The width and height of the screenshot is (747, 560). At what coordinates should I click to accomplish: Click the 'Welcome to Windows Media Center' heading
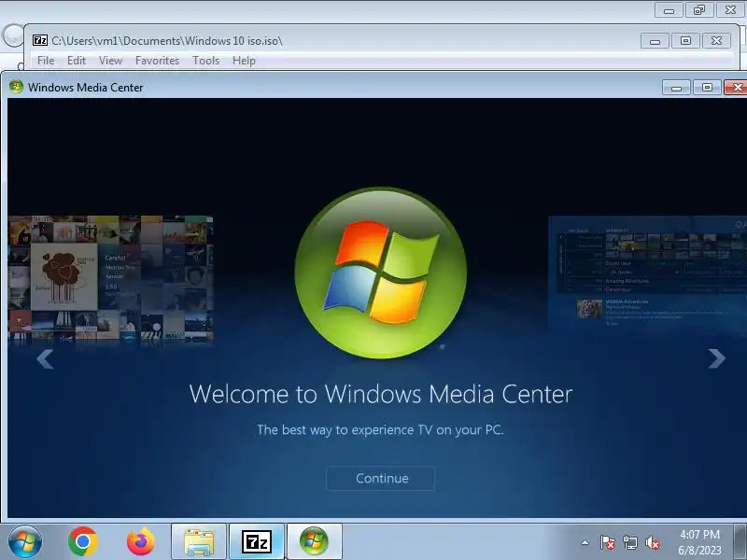381,394
